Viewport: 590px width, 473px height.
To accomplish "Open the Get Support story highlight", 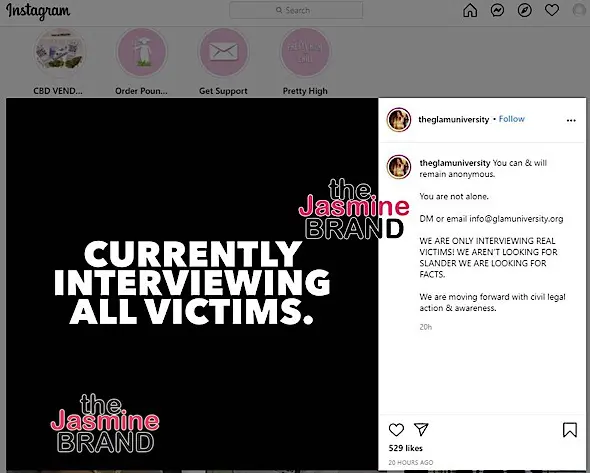I will pos(224,52).
